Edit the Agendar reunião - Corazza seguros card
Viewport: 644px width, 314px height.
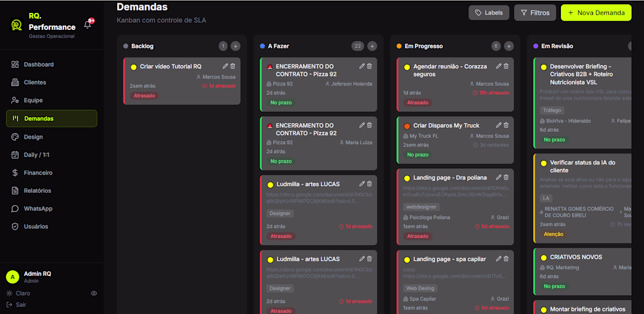pos(499,66)
